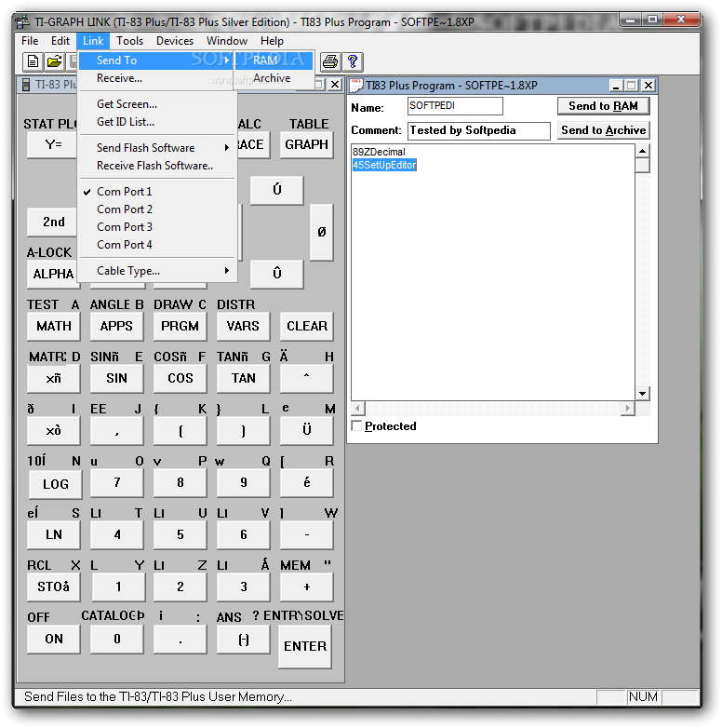The width and height of the screenshot is (722, 728).
Task: Click the VARS calculator key
Action: [243, 326]
